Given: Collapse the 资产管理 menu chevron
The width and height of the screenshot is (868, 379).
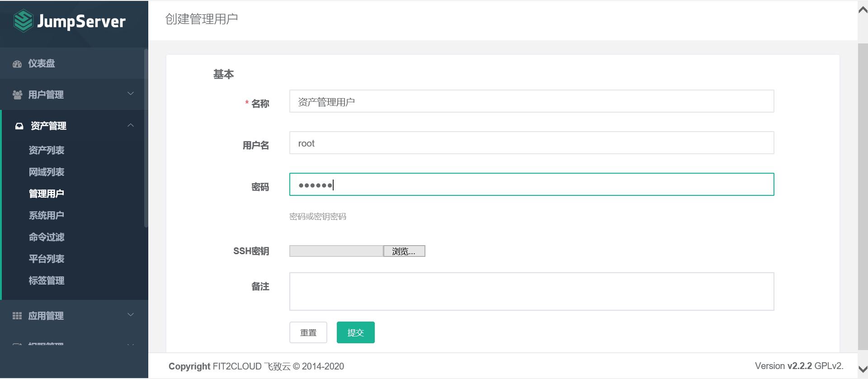Looking at the screenshot, I should (x=131, y=125).
